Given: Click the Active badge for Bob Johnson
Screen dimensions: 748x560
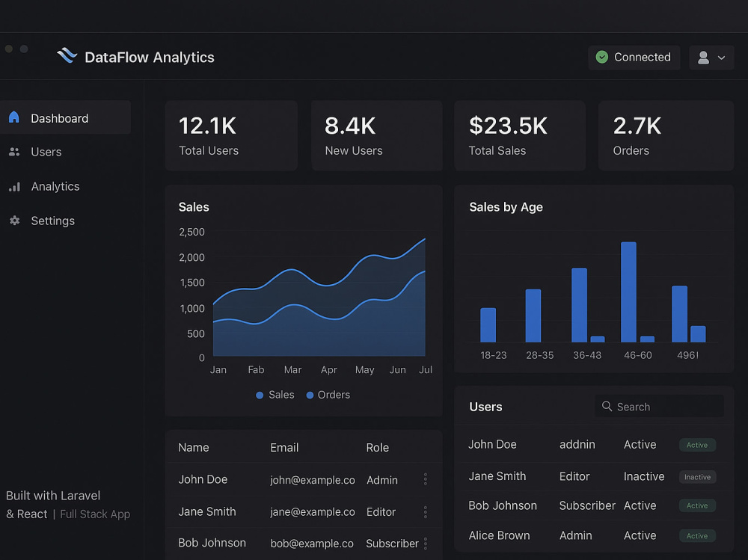Looking at the screenshot, I should tap(697, 505).
